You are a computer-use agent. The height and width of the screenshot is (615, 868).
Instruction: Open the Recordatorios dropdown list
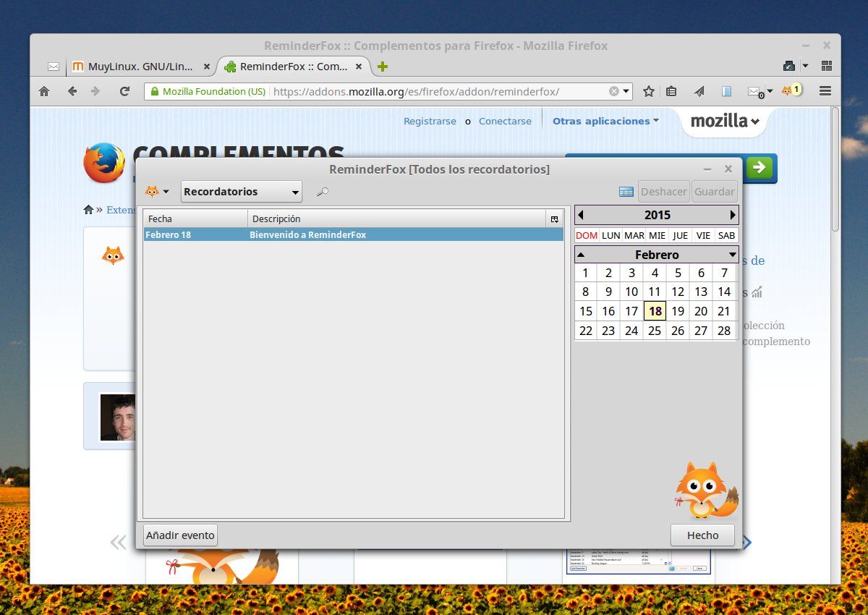tap(242, 192)
